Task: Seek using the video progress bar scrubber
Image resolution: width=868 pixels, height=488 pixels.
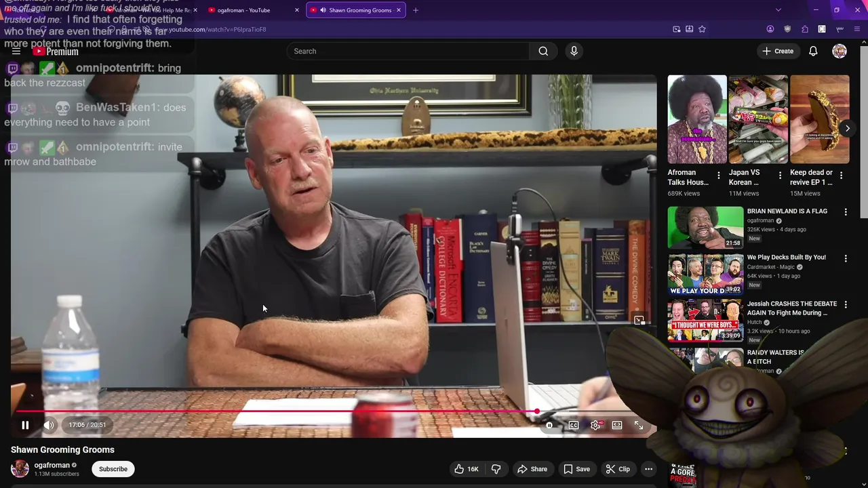Action: tap(536, 411)
